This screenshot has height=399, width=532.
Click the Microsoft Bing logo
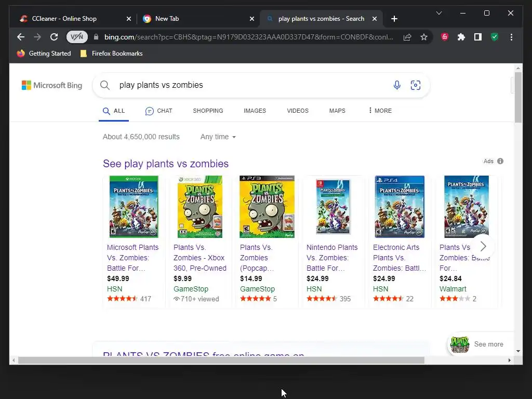tap(52, 85)
